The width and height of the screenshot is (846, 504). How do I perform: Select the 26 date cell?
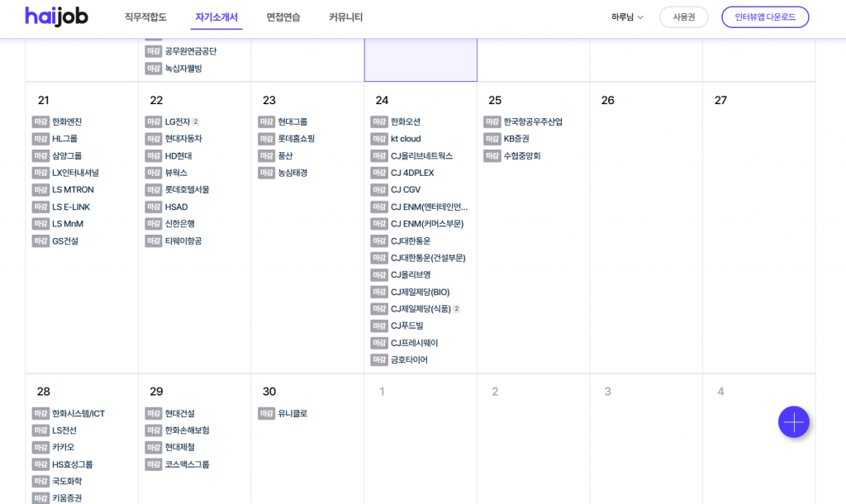(x=646, y=228)
